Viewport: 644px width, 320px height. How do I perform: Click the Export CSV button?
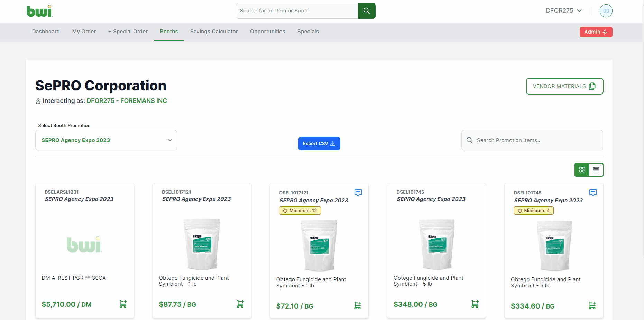(319, 144)
